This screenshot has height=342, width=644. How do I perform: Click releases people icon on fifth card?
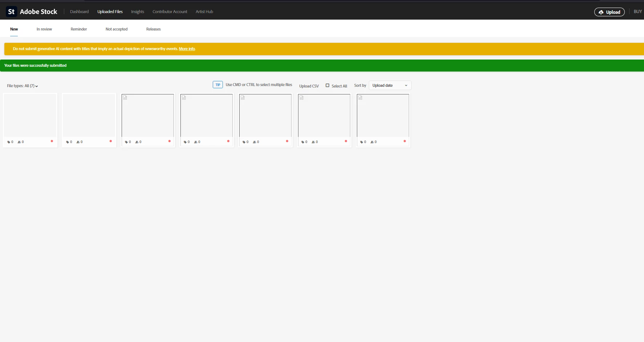254,142
